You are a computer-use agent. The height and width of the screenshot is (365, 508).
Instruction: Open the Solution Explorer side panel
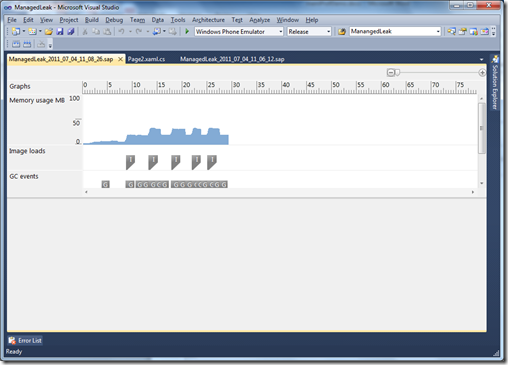point(495,83)
